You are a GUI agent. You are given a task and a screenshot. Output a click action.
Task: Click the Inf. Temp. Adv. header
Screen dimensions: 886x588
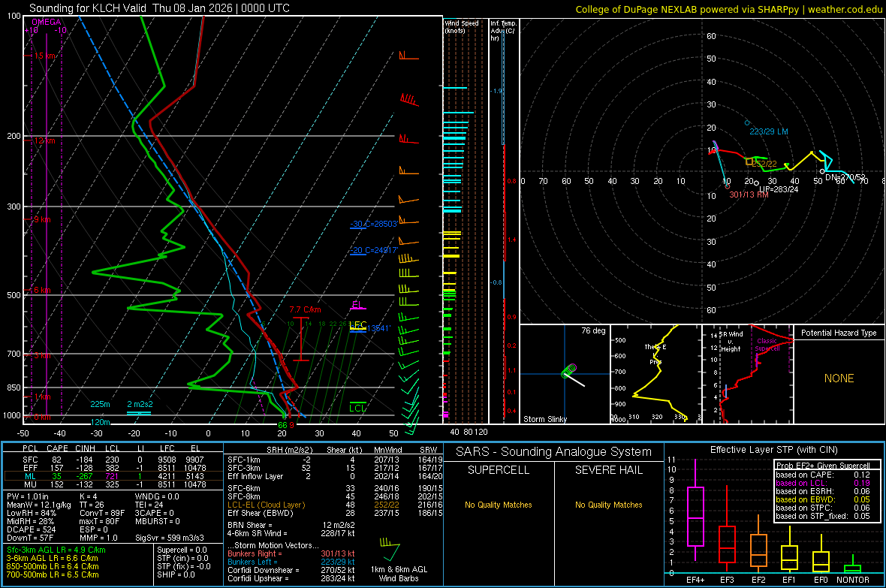pos(503,31)
